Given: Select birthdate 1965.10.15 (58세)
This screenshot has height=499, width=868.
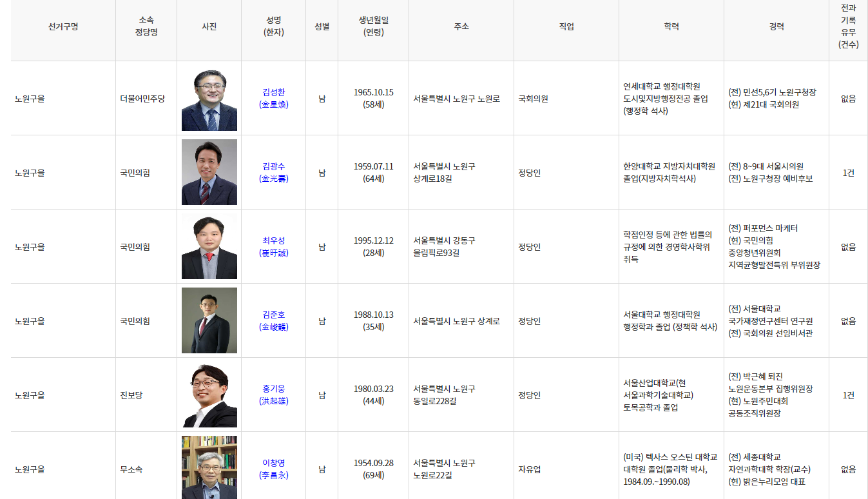Looking at the screenshot, I should pos(374,98).
